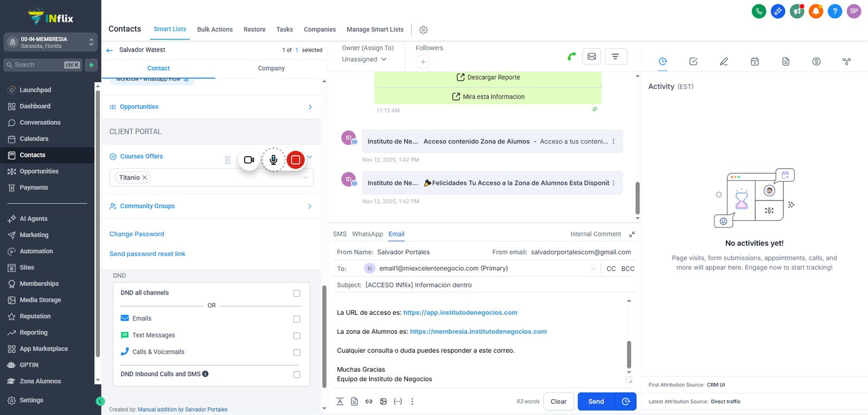Image resolution: width=868 pixels, height=415 pixels.
Task: Enable DND all channels checkbox
Action: tap(297, 293)
